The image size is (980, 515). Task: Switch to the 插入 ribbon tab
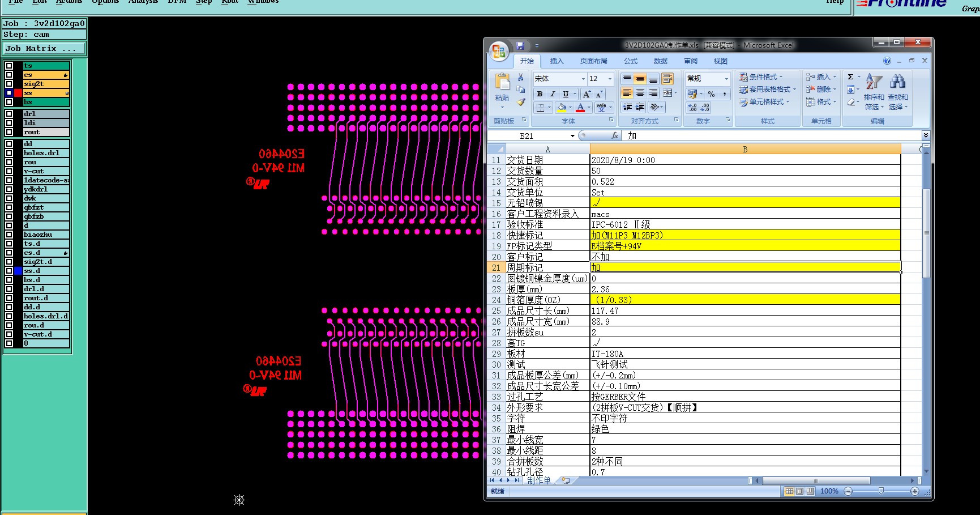point(557,61)
